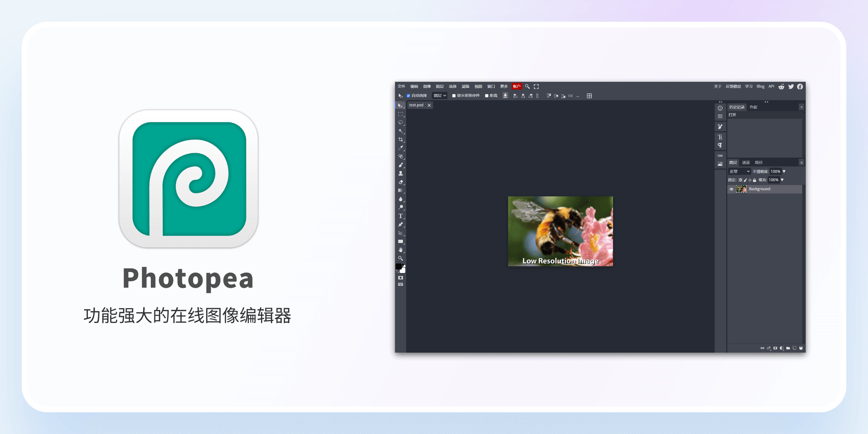Toggle lock image pixels brush icon
The height and width of the screenshot is (434, 868).
pos(745,180)
